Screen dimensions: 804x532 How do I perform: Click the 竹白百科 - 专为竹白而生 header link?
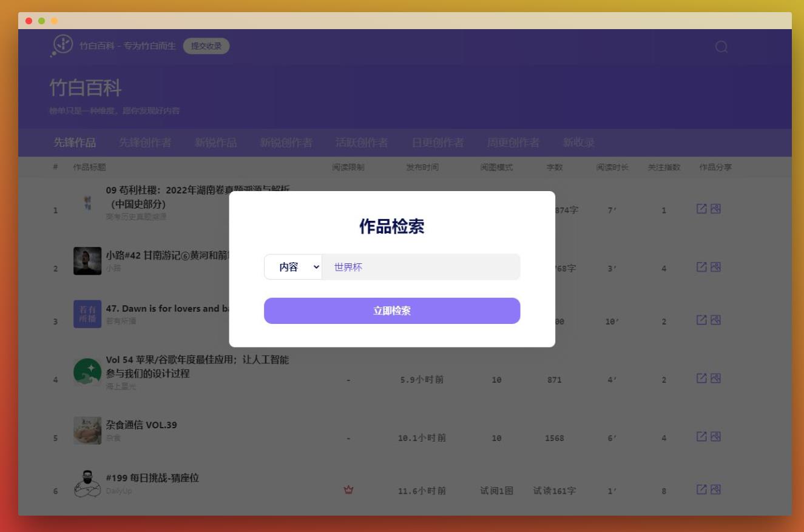127,46
